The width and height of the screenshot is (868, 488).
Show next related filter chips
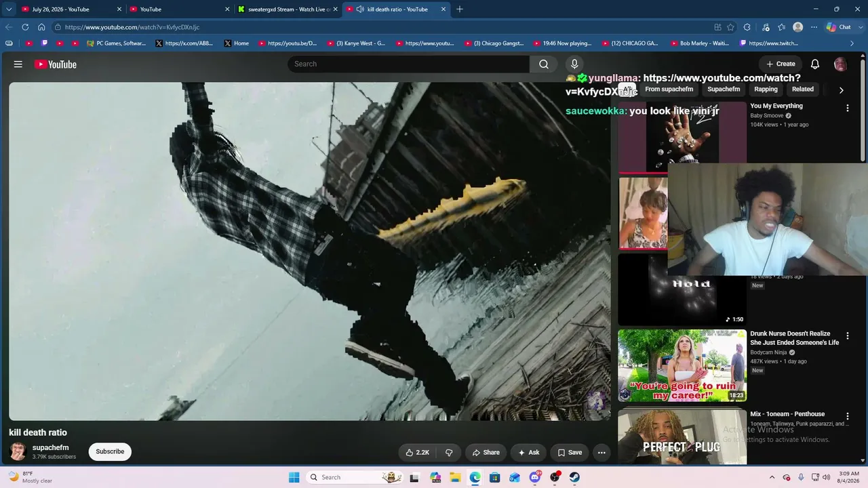(841, 89)
